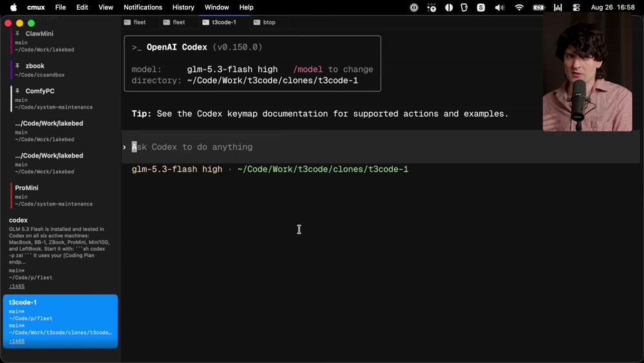The image size is (644, 363).
Task: Select the first .../Code/Work/lakebed workspace
Action: click(62, 131)
